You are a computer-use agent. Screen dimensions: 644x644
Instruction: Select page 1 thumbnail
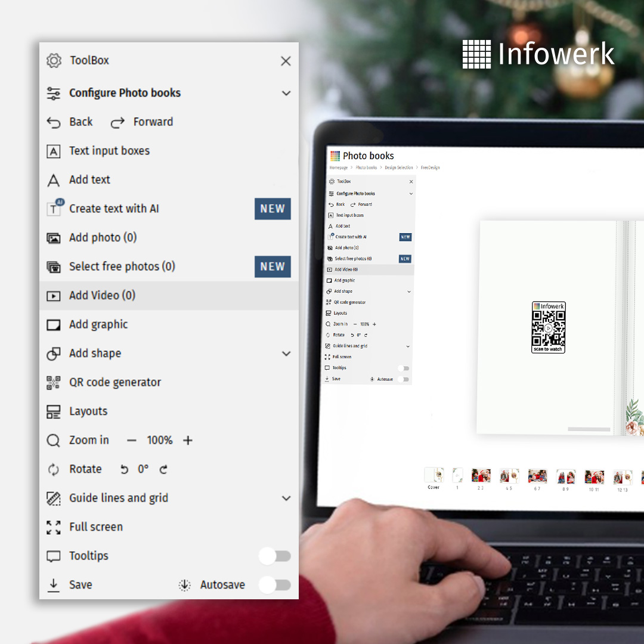(457, 475)
